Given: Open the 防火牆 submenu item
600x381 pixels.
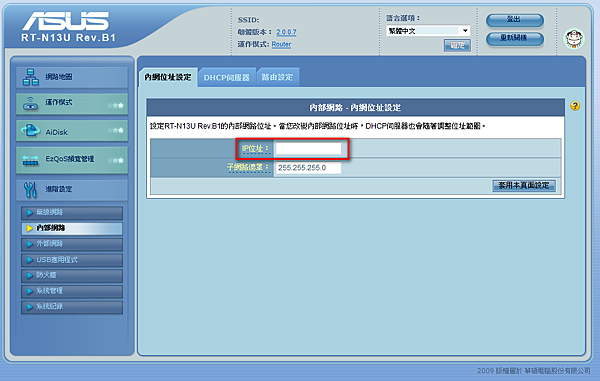Looking at the screenshot, I should tap(72, 275).
